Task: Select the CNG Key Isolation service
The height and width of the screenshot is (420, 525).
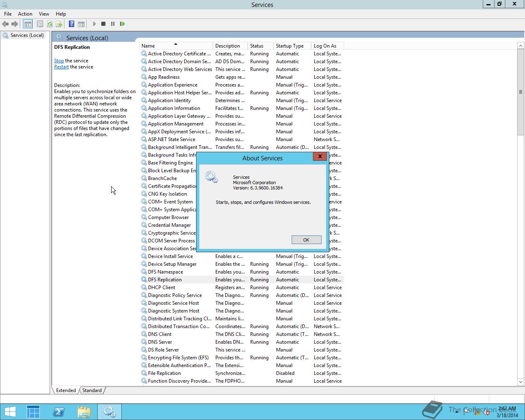Action: click(168, 194)
